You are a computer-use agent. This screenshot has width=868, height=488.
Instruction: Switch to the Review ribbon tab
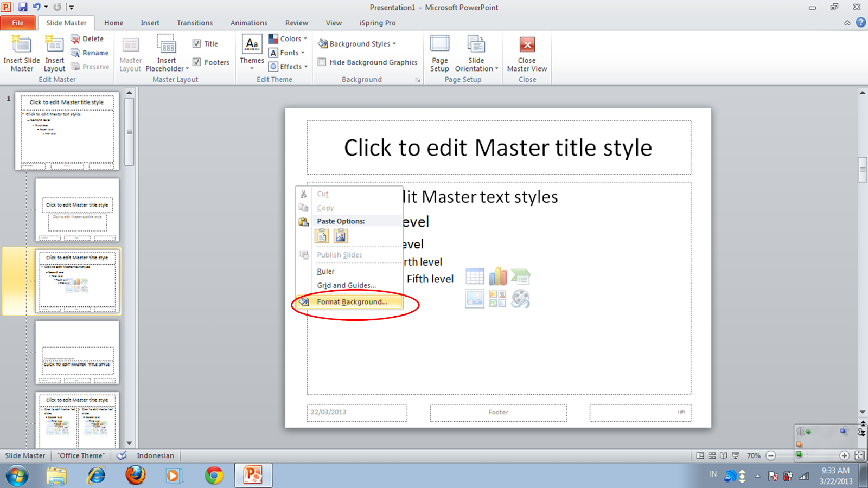(296, 23)
